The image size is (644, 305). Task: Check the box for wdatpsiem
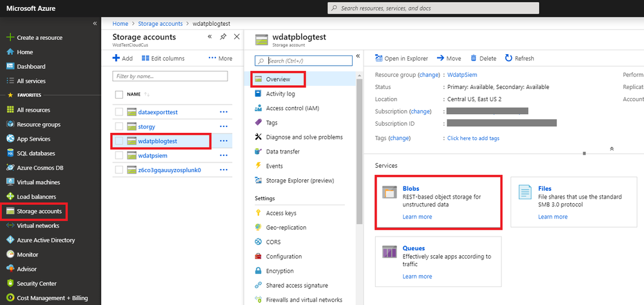point(119,155)
